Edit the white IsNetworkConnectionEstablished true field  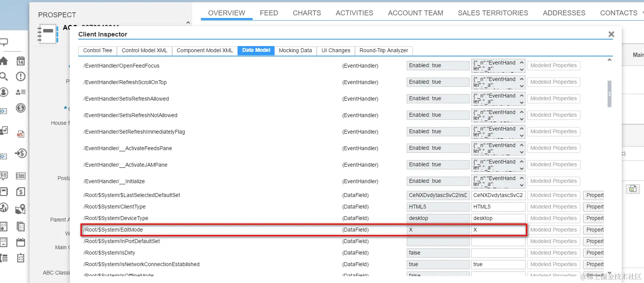[498, 264]
